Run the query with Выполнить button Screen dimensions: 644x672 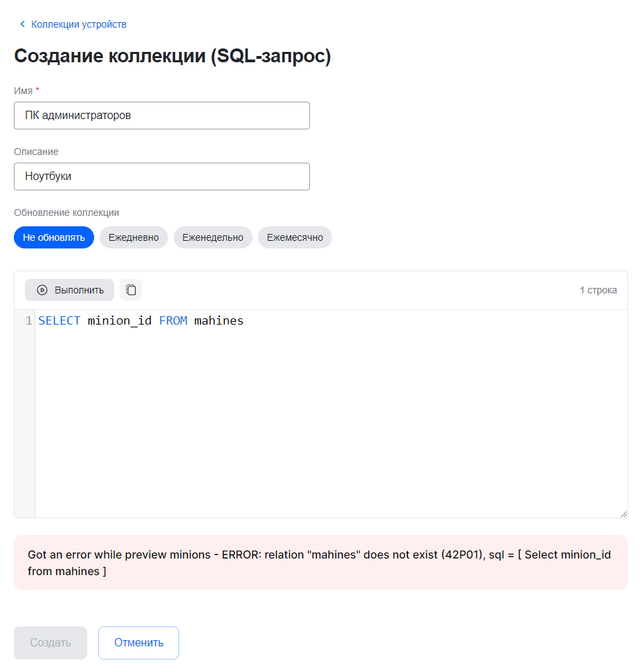point(70,290)
